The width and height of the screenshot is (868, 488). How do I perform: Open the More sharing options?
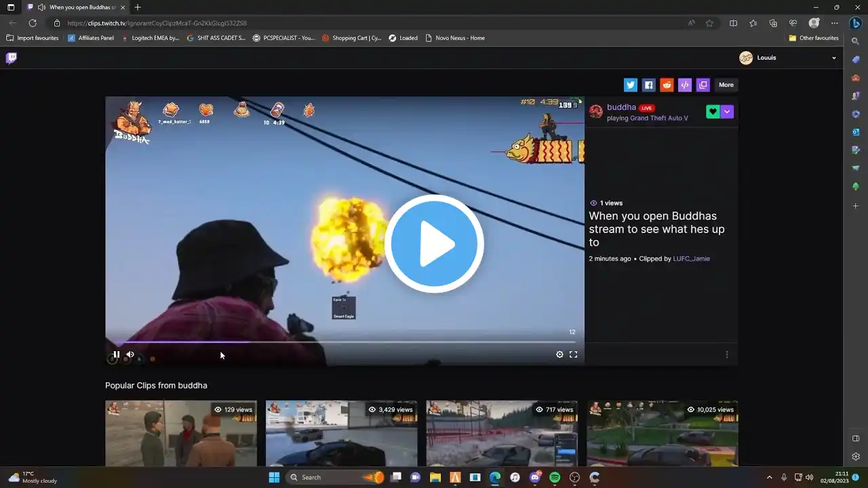[726, 85]
